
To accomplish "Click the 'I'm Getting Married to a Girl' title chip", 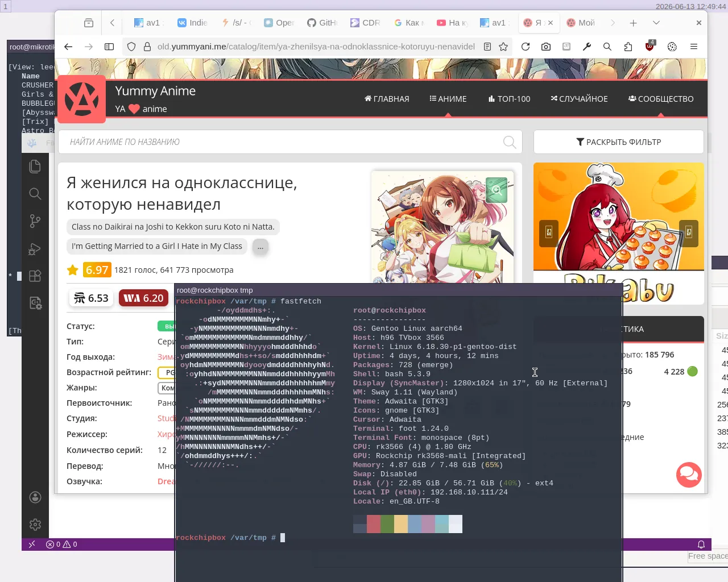I will point(157,246).
